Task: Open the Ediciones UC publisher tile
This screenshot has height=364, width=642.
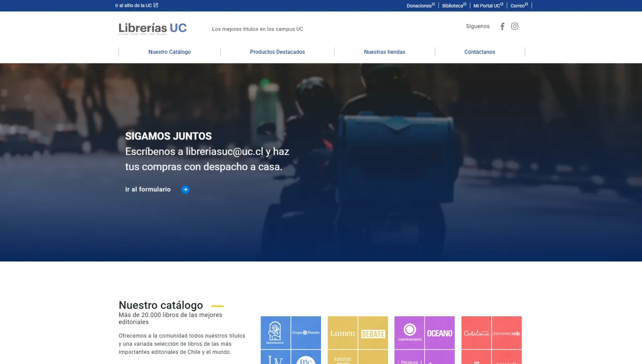Action: pos(275,333)
